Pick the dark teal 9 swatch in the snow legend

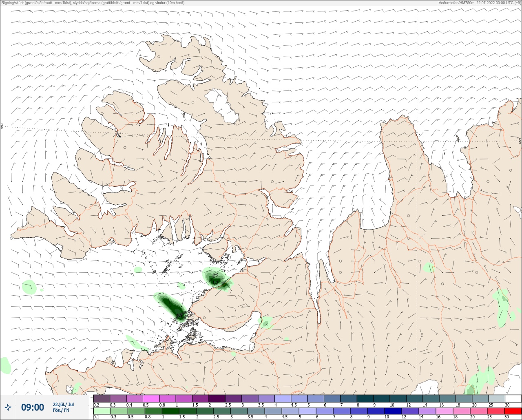click(x=381, y=398)
